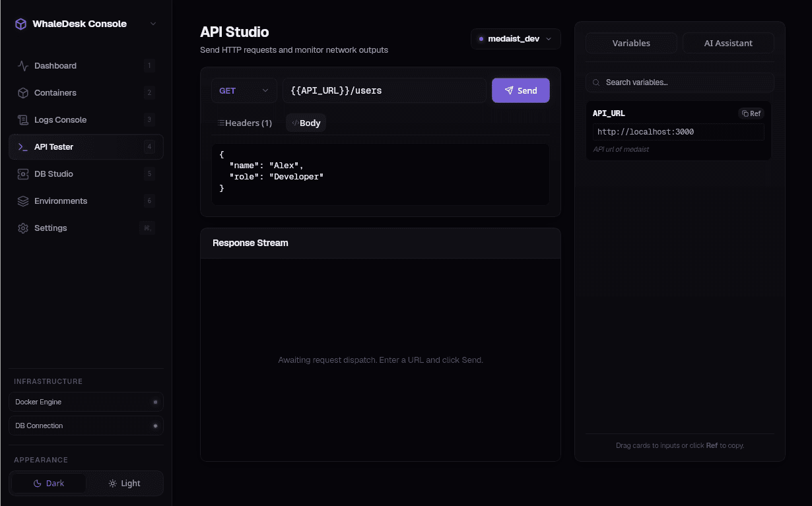Click the Environments shortcut badge 6
The width and height of the screenshot is (812, 506).
(149, 201)
